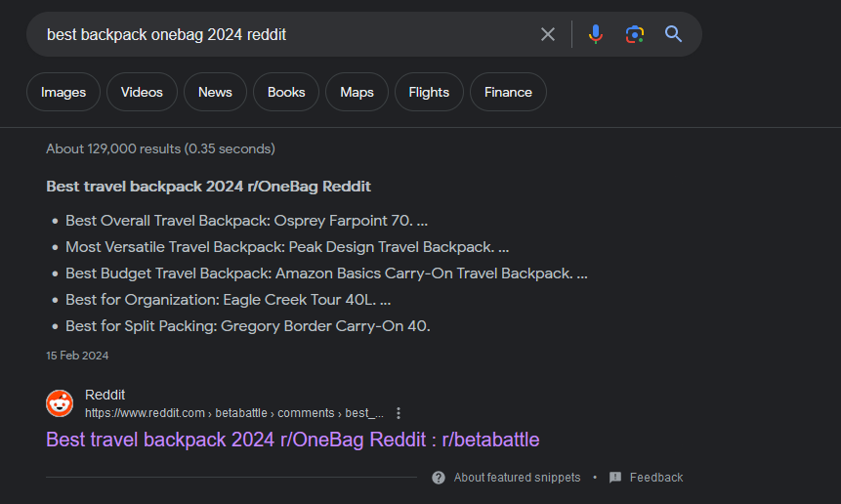Click 'Best Budget Travel Backpack: Amazon Basics' item
841x504 pixels.
coord(326,273)
